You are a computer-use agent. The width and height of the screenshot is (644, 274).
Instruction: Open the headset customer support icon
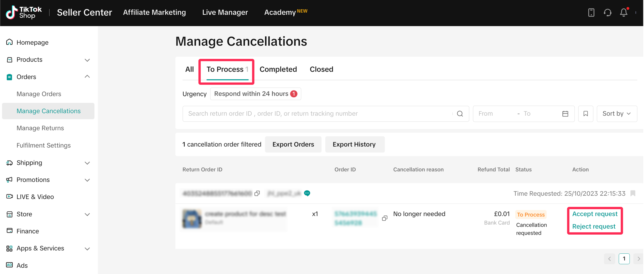pyautogui.click(x=607, y=12)
